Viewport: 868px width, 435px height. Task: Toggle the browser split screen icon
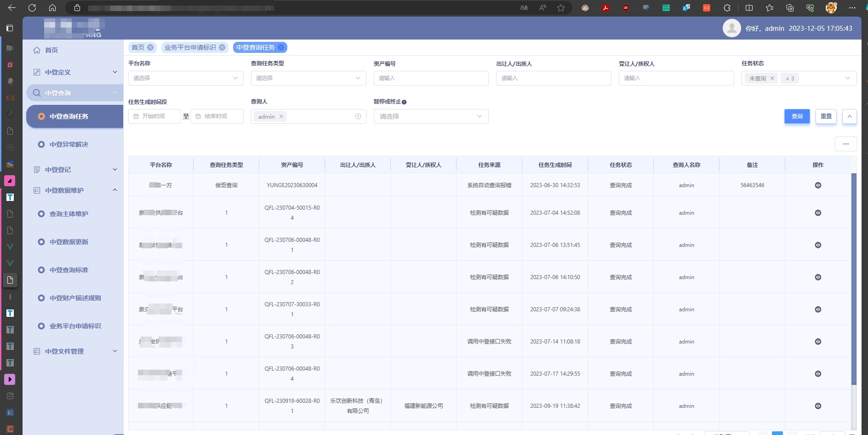(x=749, y=7)
